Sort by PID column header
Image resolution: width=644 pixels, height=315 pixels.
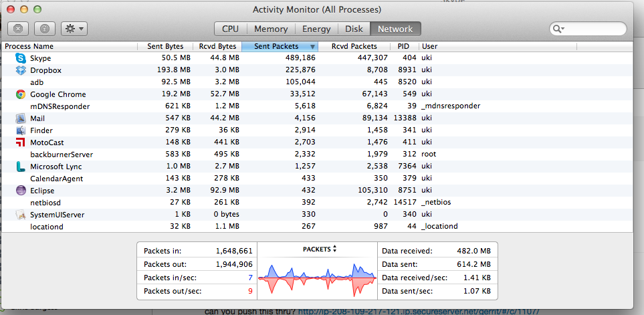(x=404, y=46)
